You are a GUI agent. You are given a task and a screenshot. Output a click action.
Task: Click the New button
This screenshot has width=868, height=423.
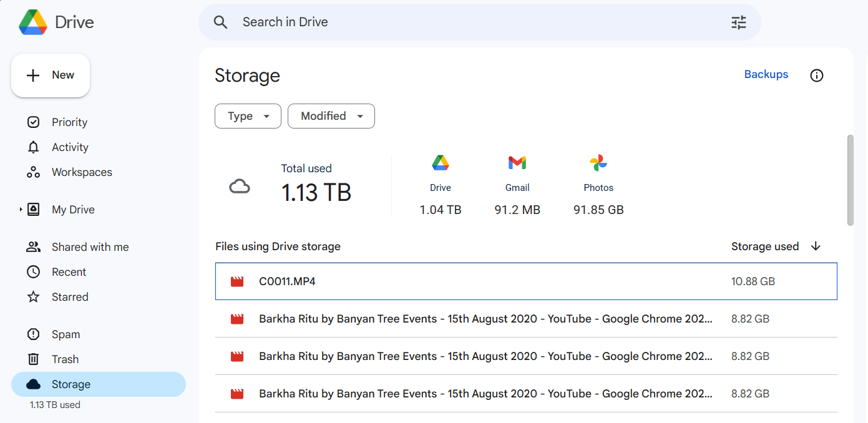[51, 75]
